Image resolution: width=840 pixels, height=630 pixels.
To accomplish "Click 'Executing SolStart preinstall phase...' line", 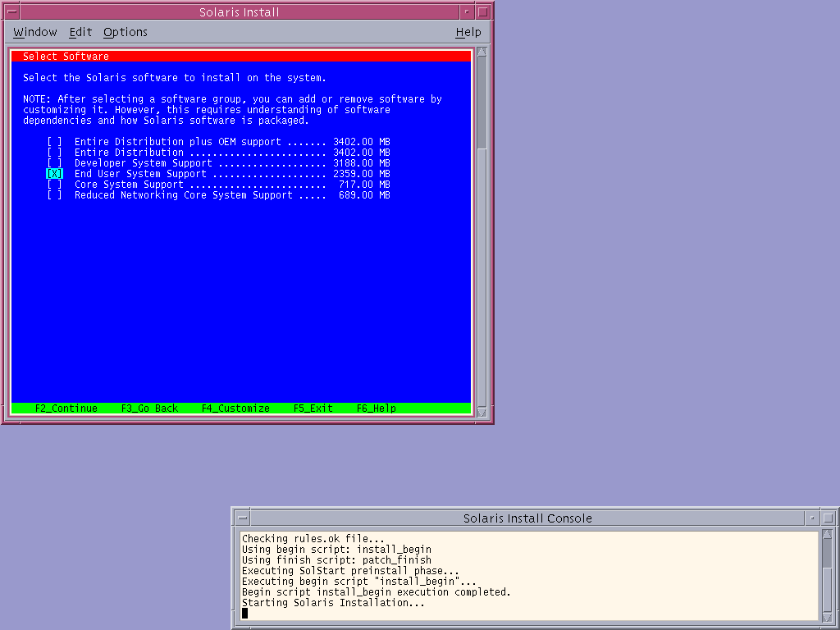I will [x=350, y=571].
